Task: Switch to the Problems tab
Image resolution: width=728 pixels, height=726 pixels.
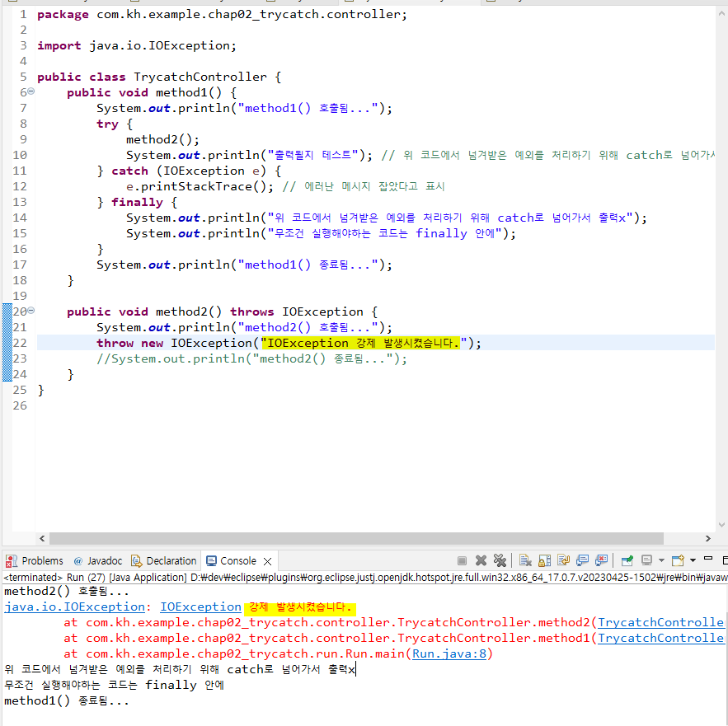Action: 42,560
